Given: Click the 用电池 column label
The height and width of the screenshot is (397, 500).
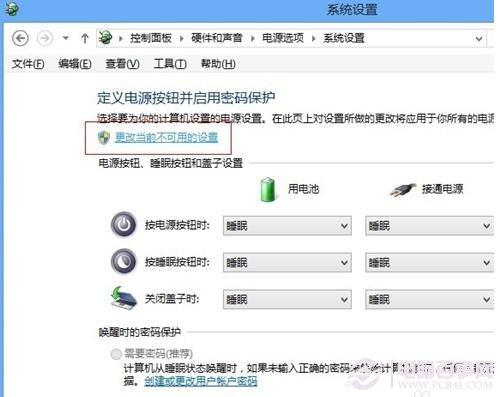Looking at the screenshot, I should point(303,189).
